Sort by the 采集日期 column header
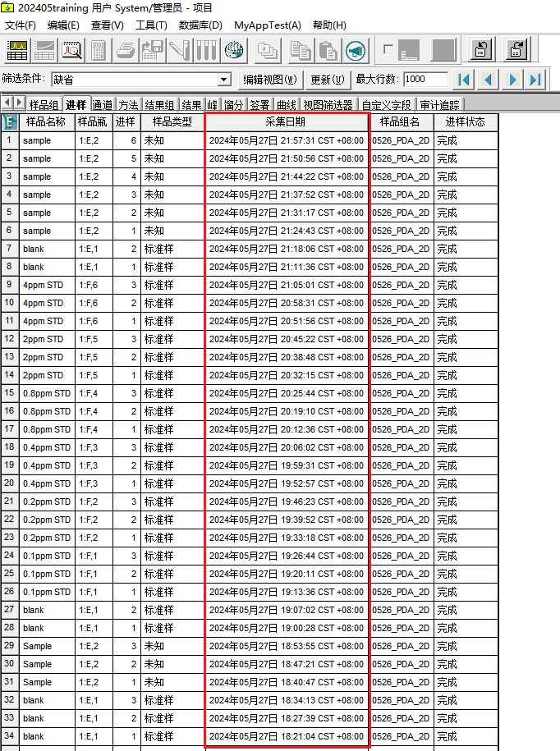This screenshot has height=751, width=560. pos(286,122)
